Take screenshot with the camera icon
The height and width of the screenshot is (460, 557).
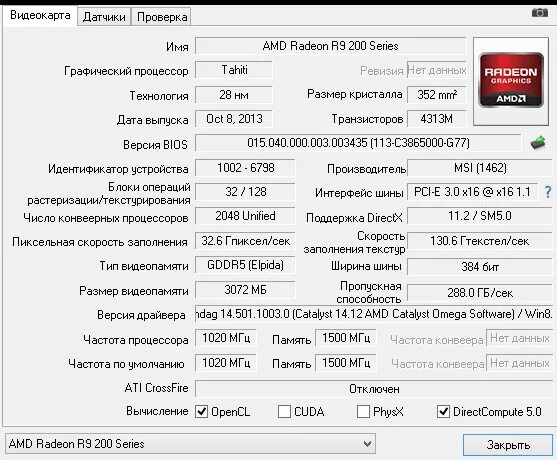click(x=540, y=13)
